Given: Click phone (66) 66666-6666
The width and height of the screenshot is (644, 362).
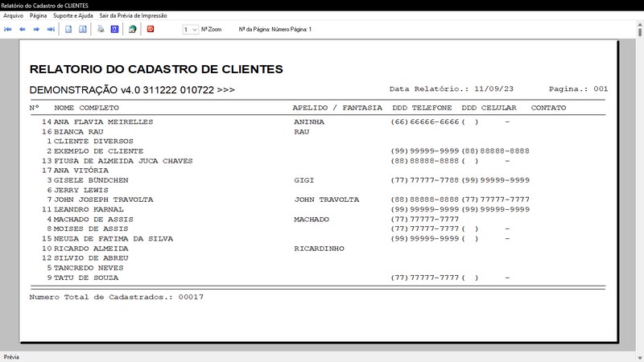Looking at the screenshot, I should tap(425, 122).
